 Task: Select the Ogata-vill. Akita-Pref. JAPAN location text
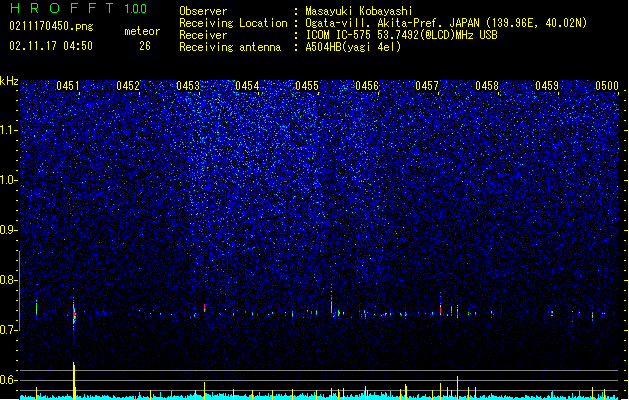click(x=446, y=23)
